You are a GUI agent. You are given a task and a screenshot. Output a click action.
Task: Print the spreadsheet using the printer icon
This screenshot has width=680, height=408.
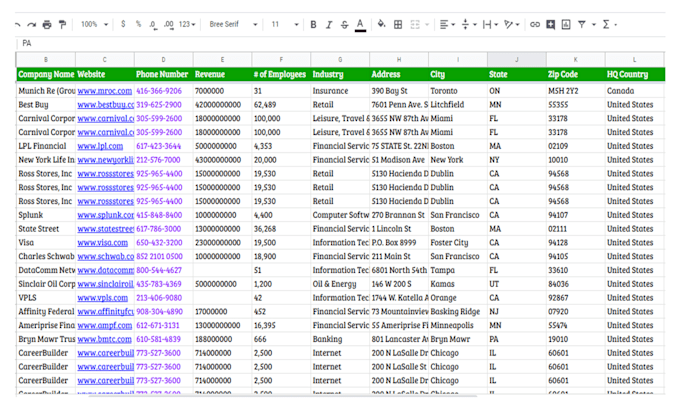47,25
